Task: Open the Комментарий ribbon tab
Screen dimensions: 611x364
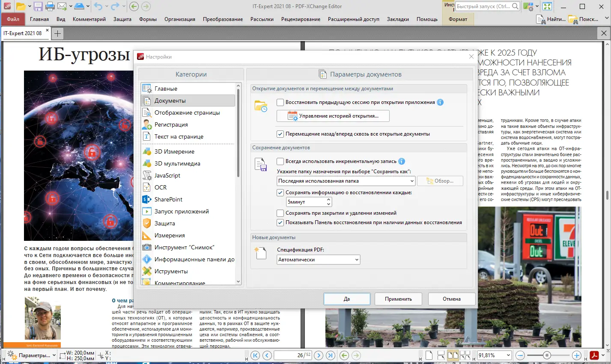Action: (89, 19)
